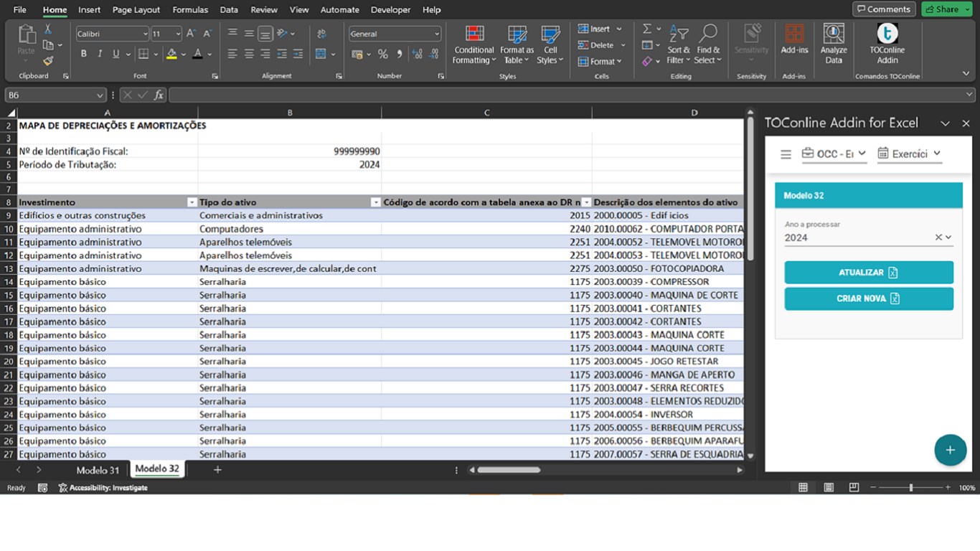980x551 pixels.
Task: Open the number format General dropdown
Action: tap(436, 34)
